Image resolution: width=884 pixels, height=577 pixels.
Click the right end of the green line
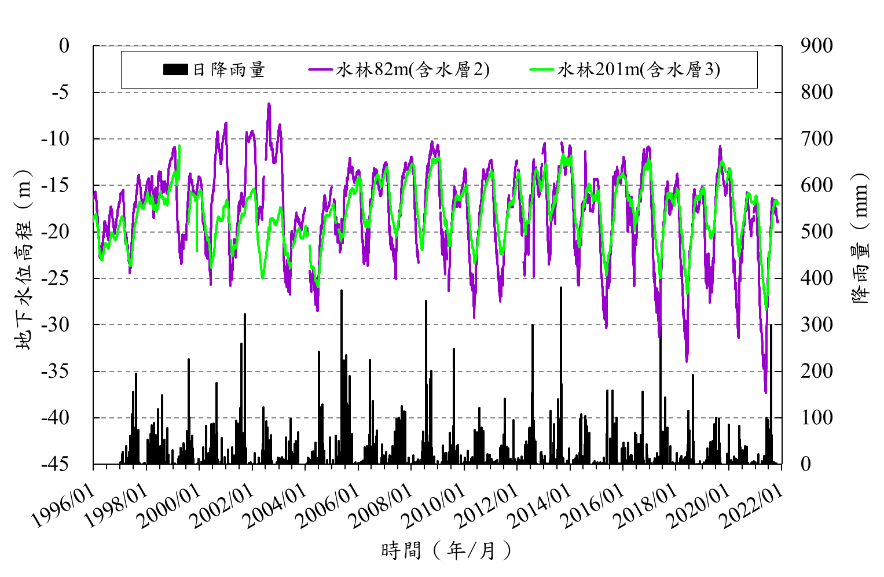click(777, 204)
